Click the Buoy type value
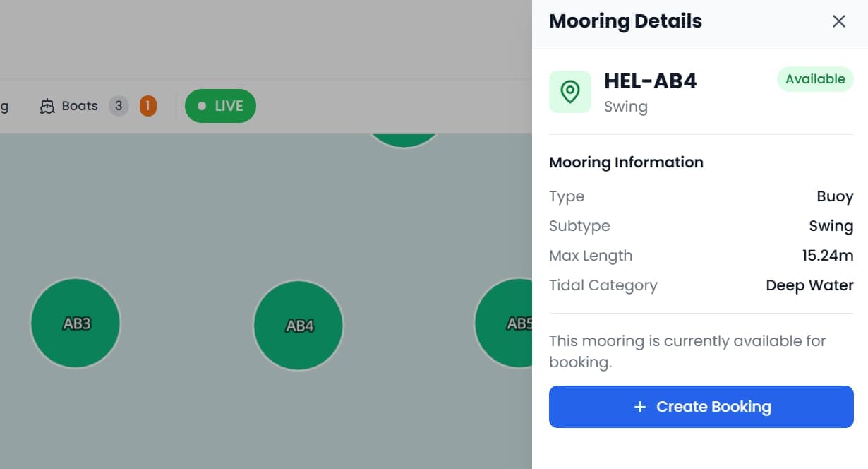The image size is (868, 469). 835,196
